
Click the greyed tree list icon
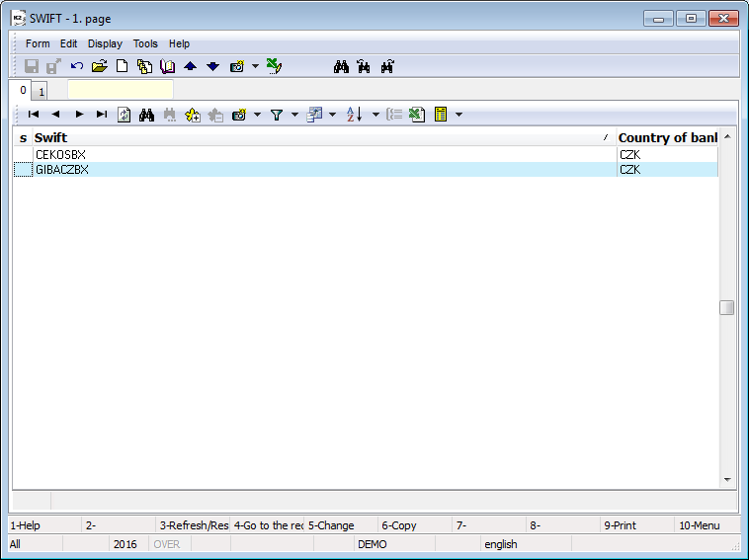tap(394, 115)
